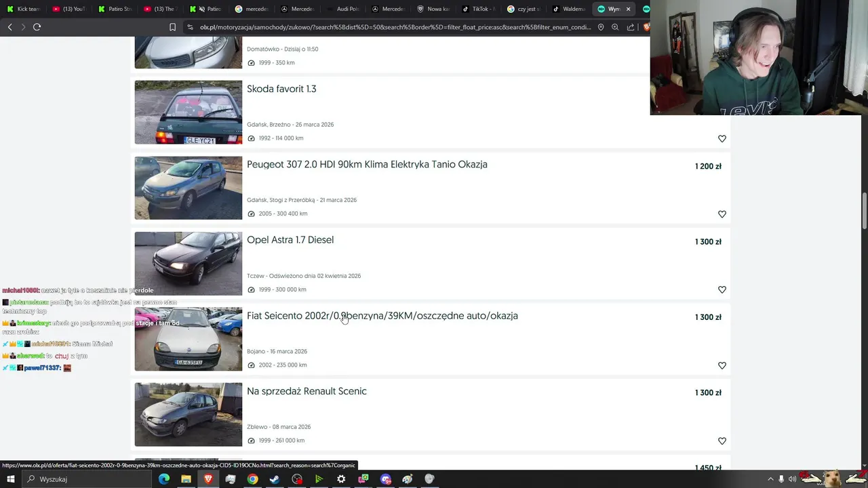
Task: Click 'Domatówko - Dzisiaj o 11:50' text
Action: click(x=282, y=49)
